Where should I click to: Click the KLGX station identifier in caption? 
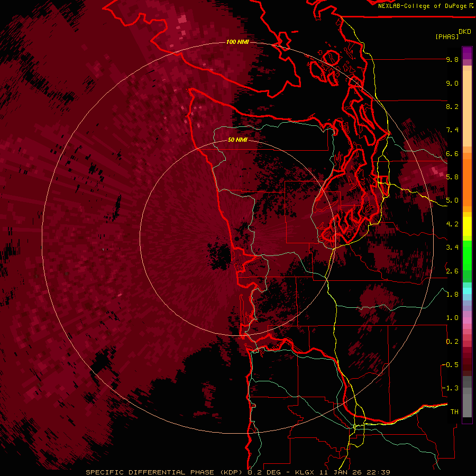click(305, 472)
